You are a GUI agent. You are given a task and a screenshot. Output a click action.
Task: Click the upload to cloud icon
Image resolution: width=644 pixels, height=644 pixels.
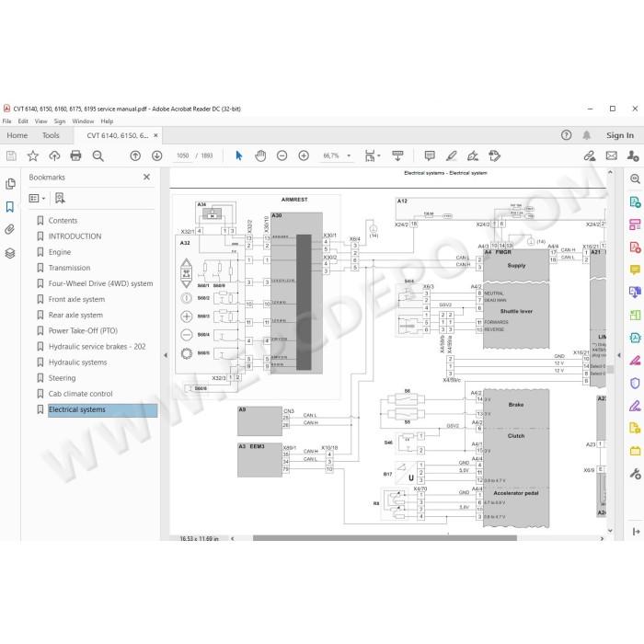54,156
